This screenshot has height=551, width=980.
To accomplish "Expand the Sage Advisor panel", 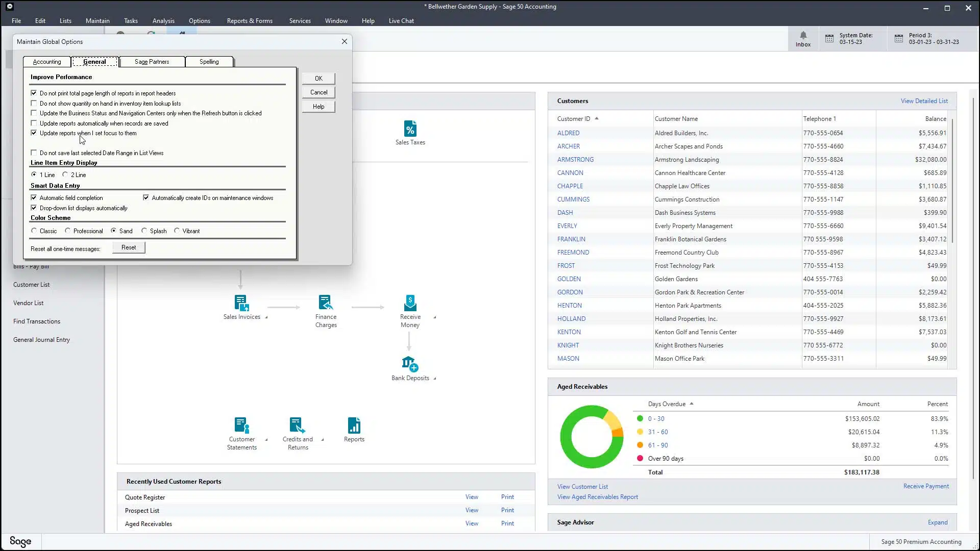I will [938, 522].
